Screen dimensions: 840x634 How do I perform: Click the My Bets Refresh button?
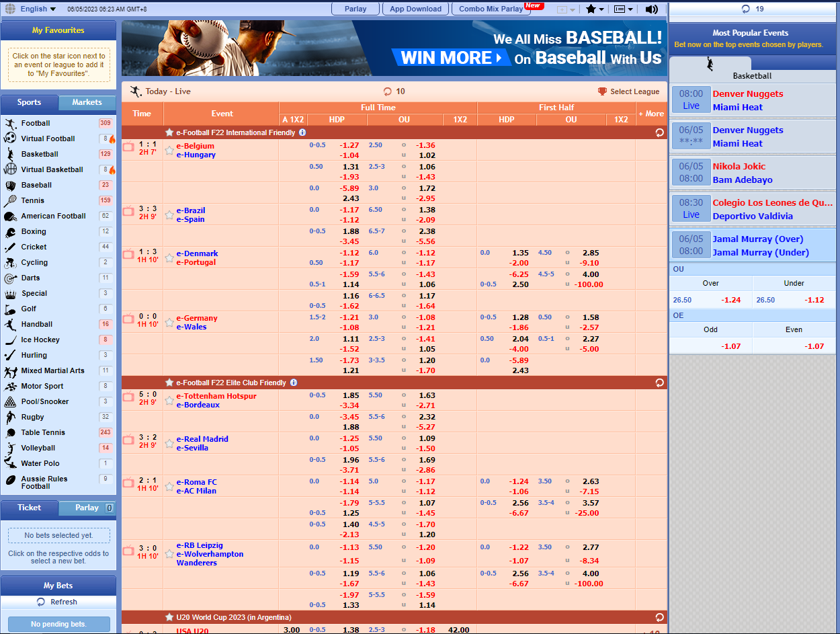[x=58, y=602]
